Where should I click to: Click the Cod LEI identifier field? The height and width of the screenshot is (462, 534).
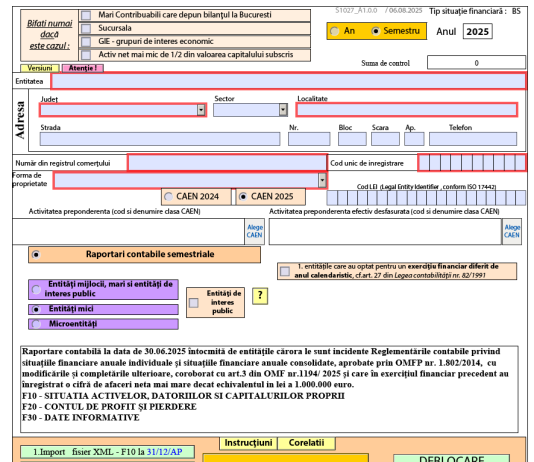426,198
